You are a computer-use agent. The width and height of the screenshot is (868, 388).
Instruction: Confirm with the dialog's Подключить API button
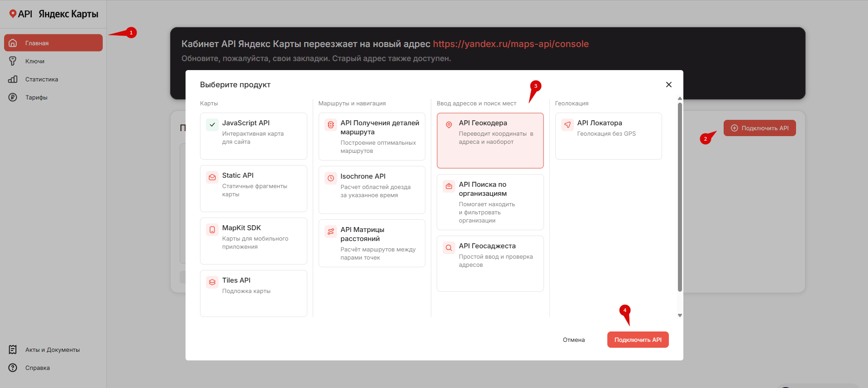coord(638,340)
